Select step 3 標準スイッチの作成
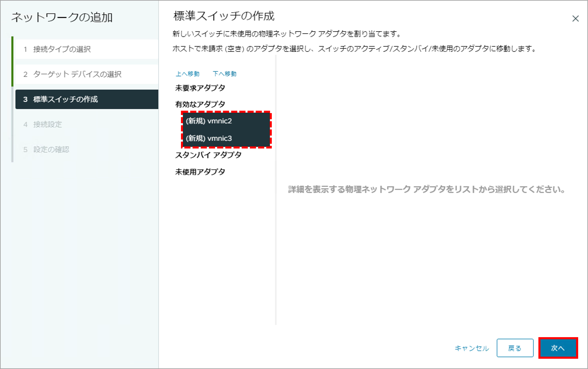The width and height of the screenshot is (588, 369). click(x=65, y=99)
